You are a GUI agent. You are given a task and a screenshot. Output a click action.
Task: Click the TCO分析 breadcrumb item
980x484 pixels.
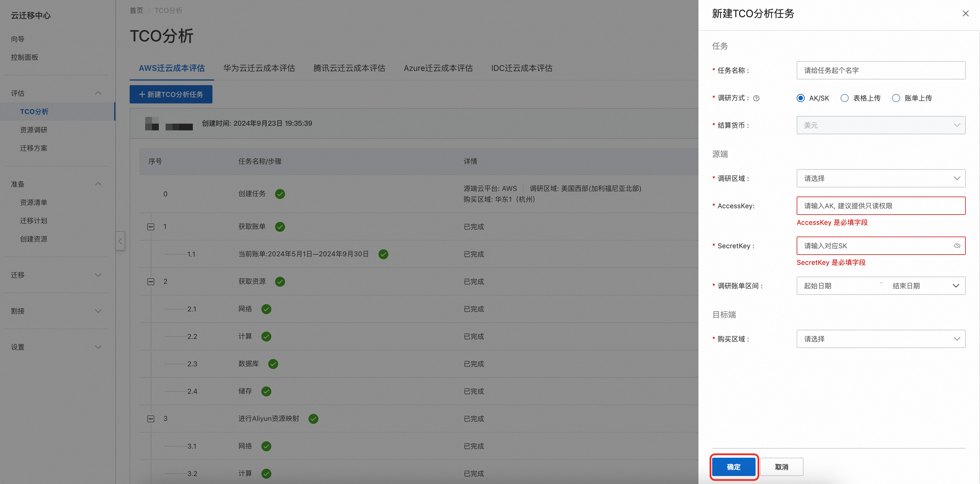tap(168, 11)
